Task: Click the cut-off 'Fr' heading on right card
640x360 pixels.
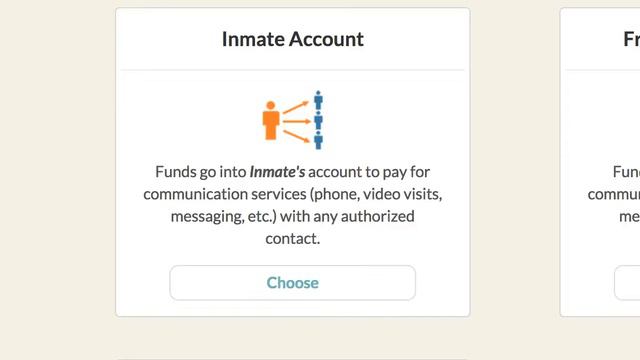Action: 631,39
